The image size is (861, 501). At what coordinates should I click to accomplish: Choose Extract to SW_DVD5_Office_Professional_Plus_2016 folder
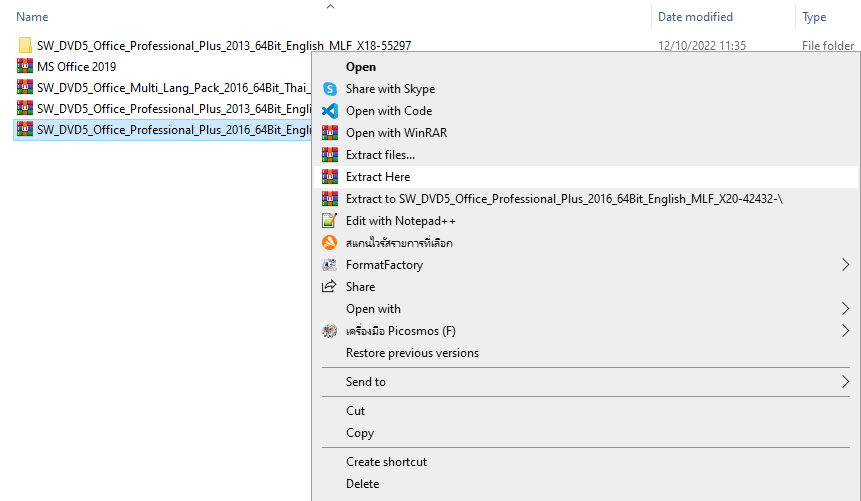[564, 199]
